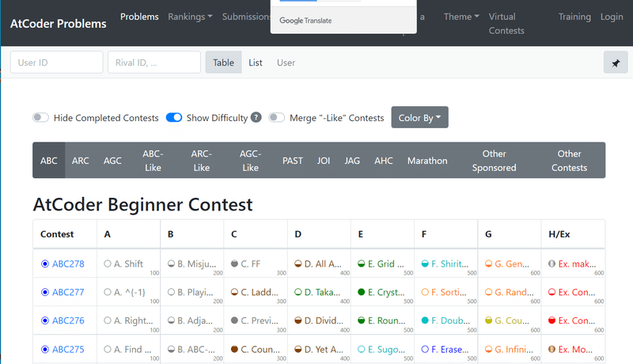Open problem B. Playi... link
Image resolution: width=633 pixels, height=364 pixels.
[x=195, y=292]
